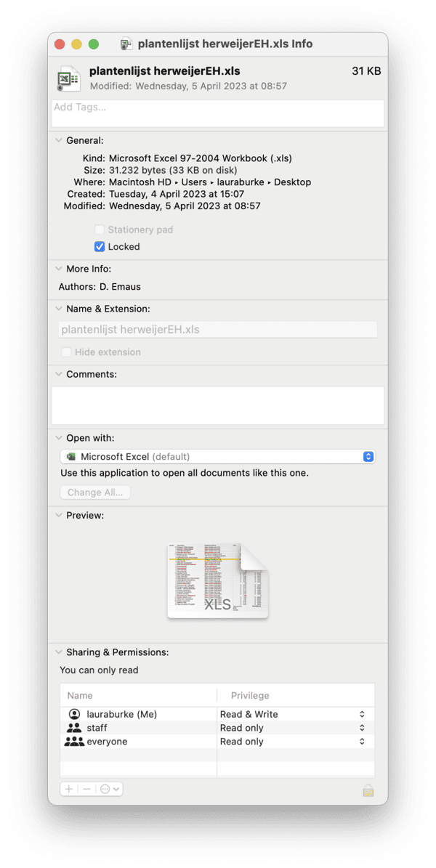Screen dimensions: 436x868
Task: Collapse the General section
Action: [x=59, y=140]
